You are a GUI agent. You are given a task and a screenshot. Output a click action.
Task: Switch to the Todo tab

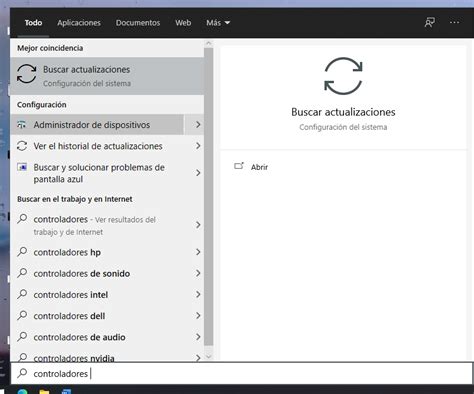33,23
